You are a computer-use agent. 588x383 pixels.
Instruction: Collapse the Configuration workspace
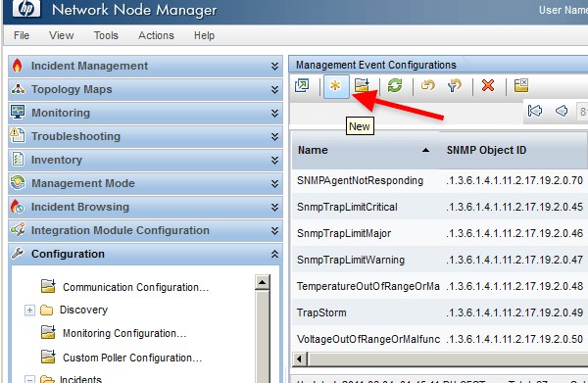(274, 254)
